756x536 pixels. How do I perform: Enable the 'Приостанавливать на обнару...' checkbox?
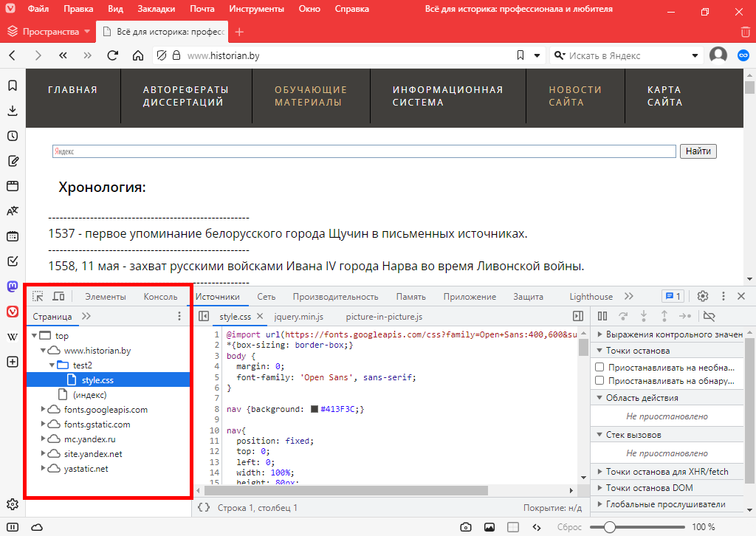point(600,381)
